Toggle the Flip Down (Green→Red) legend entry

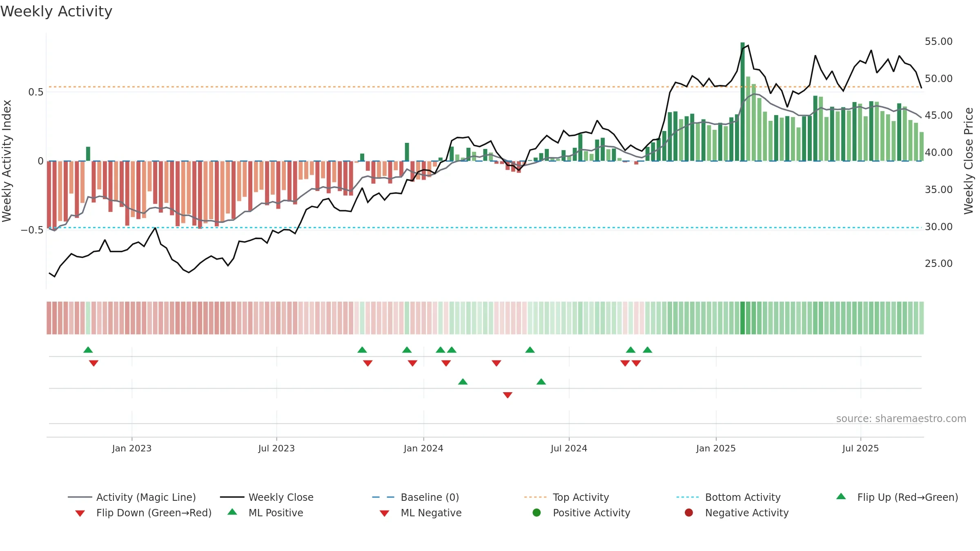pos(143,513)
